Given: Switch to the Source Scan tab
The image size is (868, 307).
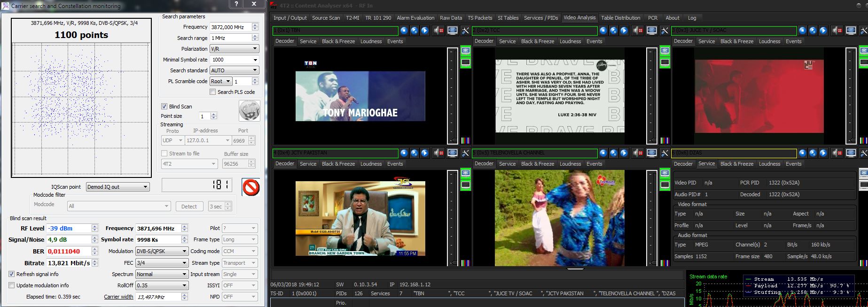Looking at the screenshot, I should pyautogui.click(x=326, y=18).
